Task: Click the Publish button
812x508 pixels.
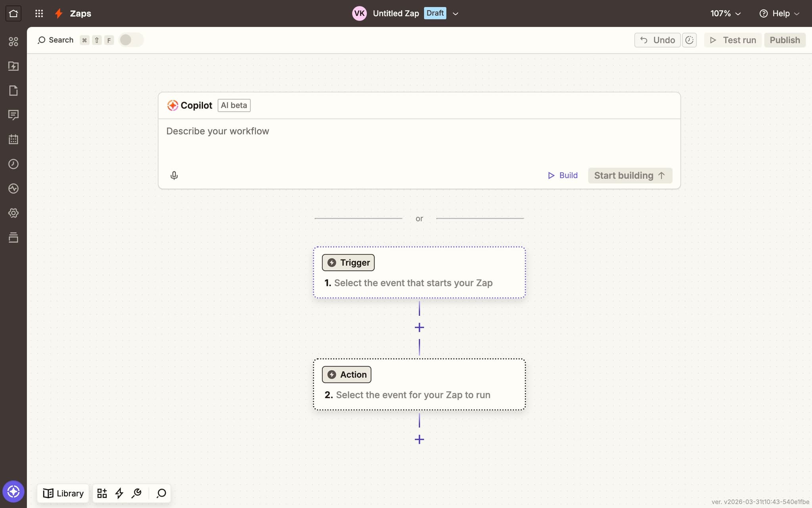Action: tap(784, 40)
